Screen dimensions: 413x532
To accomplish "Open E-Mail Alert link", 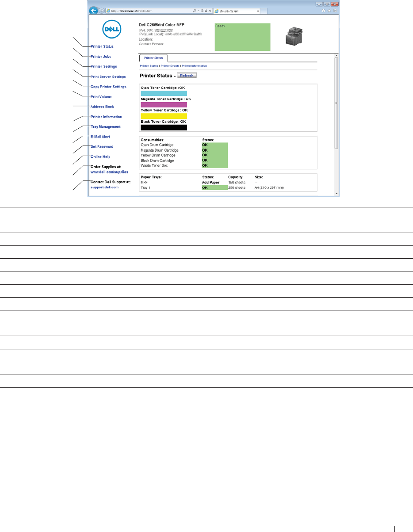I will (x=100, y=137).
